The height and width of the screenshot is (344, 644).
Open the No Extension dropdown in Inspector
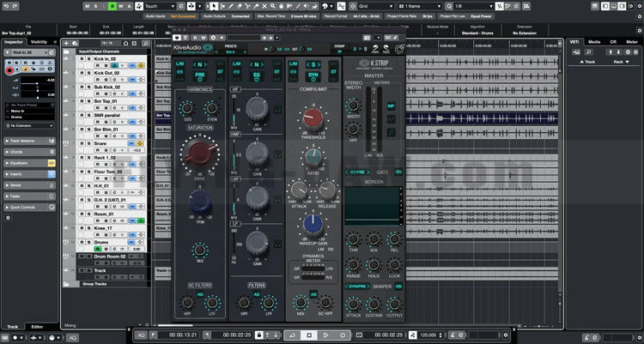(29, 125)
